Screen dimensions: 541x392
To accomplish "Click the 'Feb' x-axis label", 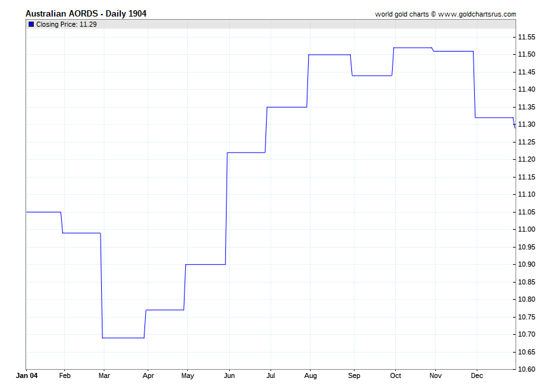I will [64, 375].
